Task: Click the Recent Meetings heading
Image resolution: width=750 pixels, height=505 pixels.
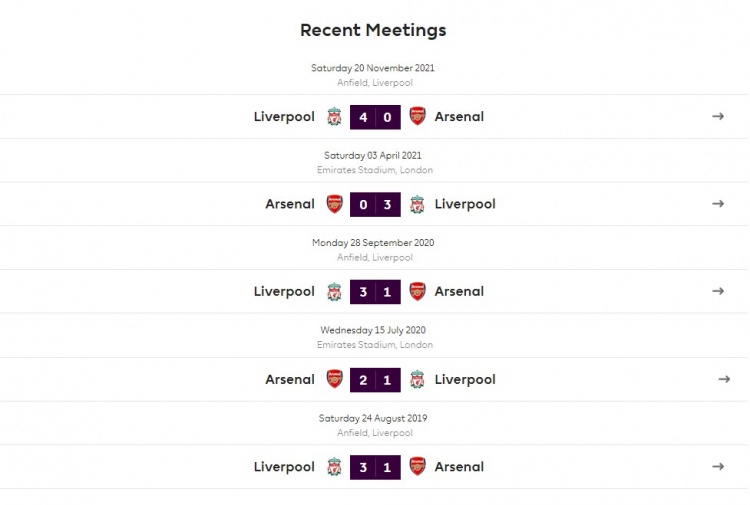Action: (373, 30)
